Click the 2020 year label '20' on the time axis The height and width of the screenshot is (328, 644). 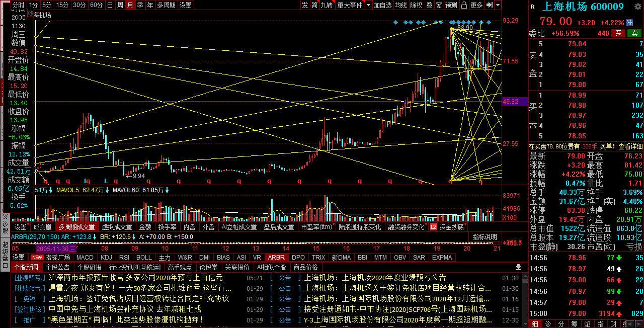(467, 249)
